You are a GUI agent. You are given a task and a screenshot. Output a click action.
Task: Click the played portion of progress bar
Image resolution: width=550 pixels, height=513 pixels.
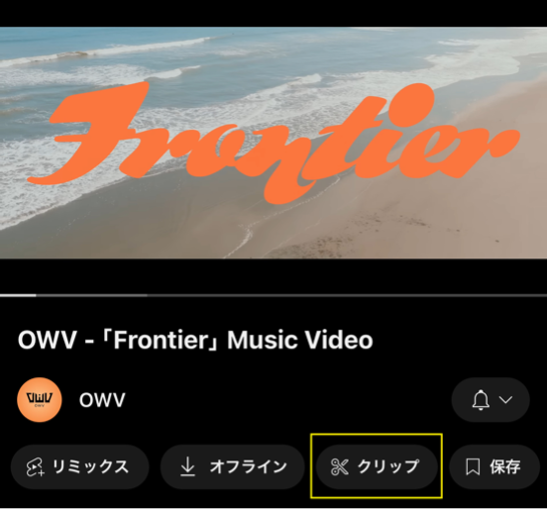pyautogui.click(x=18, y=295)
